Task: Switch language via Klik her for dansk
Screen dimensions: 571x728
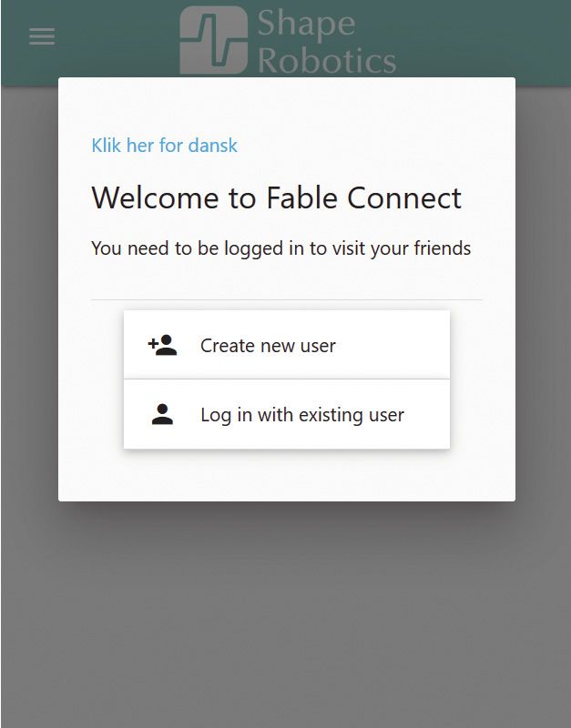Action: point(164,146)
